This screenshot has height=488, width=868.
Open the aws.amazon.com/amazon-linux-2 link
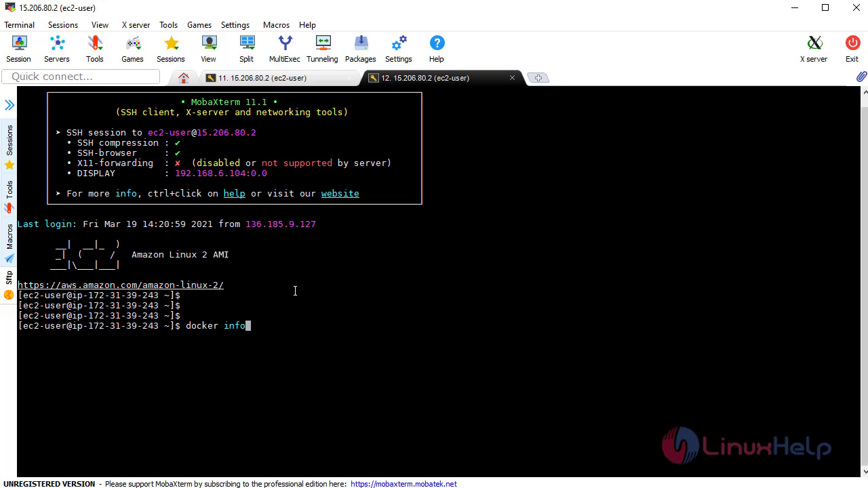click(x=121, y=285)
